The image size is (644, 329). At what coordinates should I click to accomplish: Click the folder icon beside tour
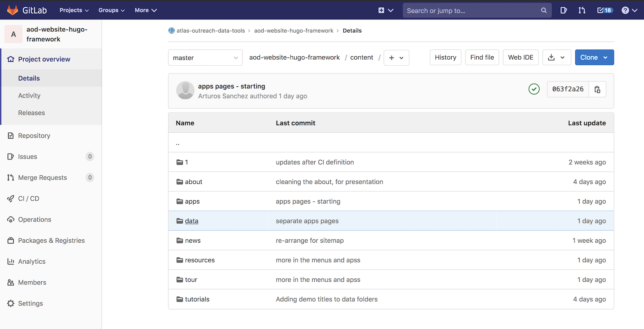point(180,280)
